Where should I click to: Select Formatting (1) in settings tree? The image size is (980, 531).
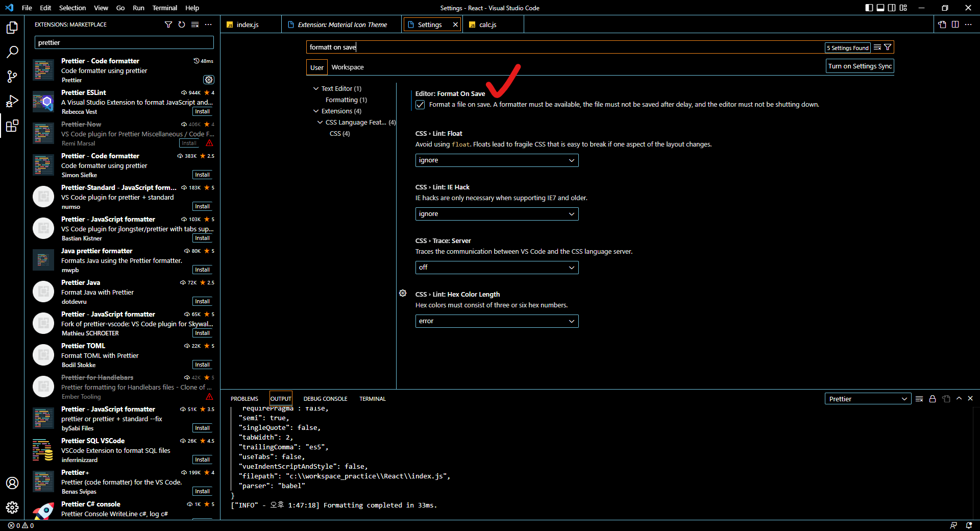click(346, 100)
